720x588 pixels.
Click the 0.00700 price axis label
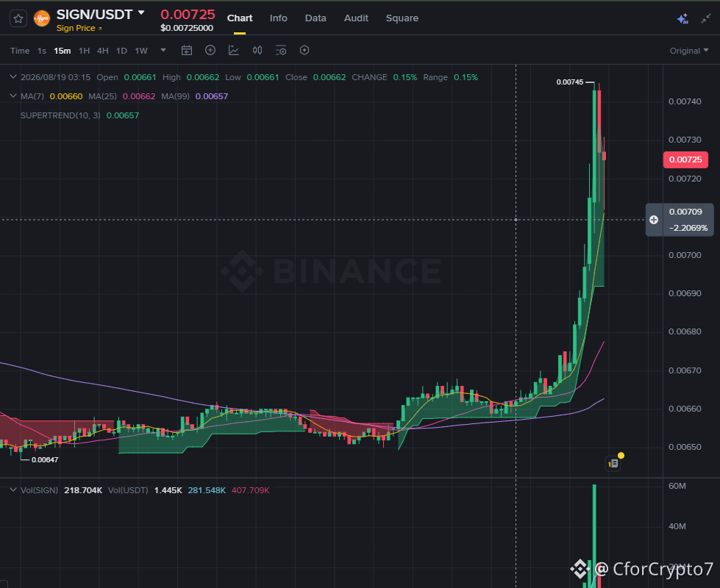coord(685,255)
